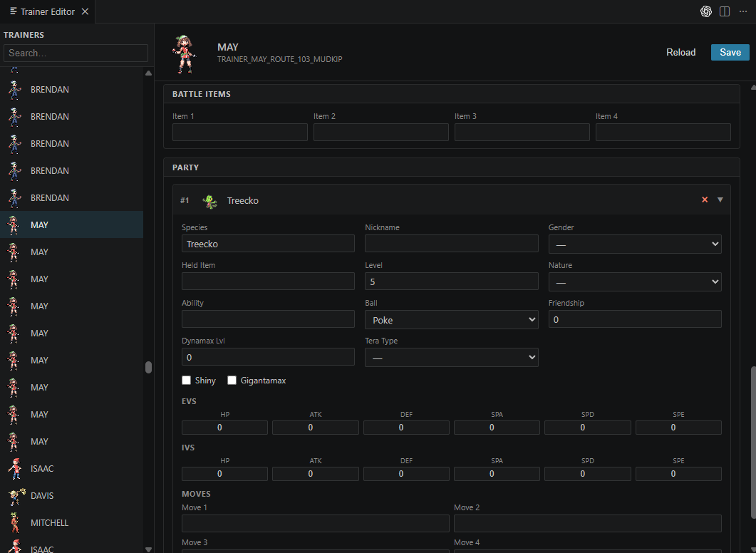Save the trainer changes

[730, 52]
